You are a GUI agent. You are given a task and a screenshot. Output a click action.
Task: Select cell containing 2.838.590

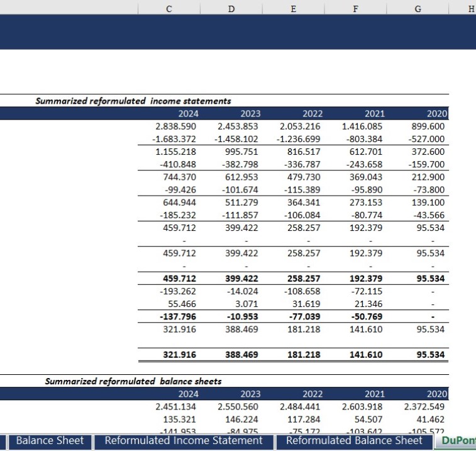point(176,126)
